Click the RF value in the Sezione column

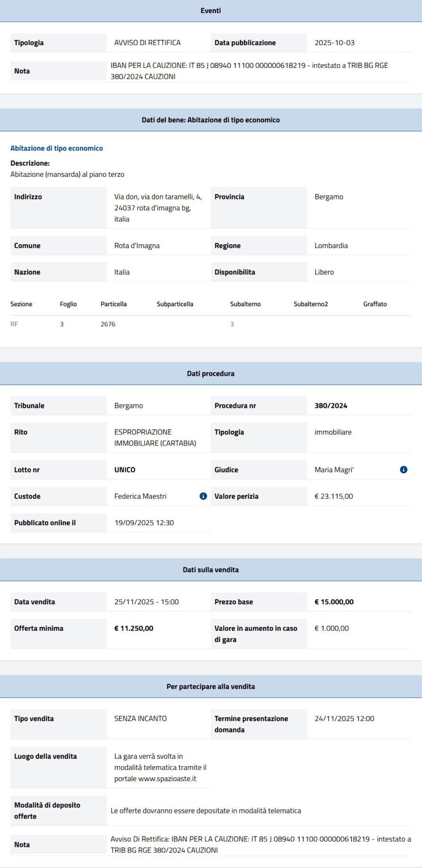(14, 324)
